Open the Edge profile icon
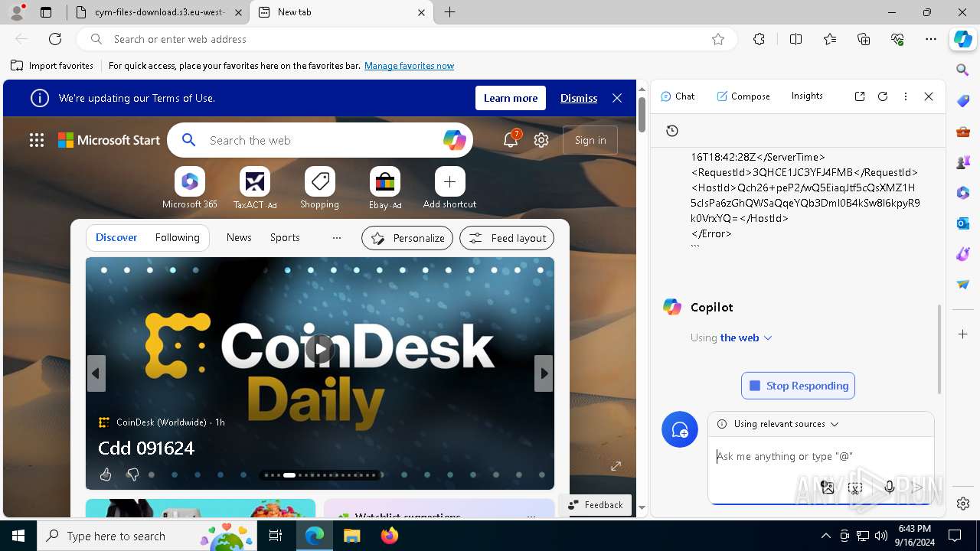The height and width of the screenshot is (551, 980). [x=17, y=12]
